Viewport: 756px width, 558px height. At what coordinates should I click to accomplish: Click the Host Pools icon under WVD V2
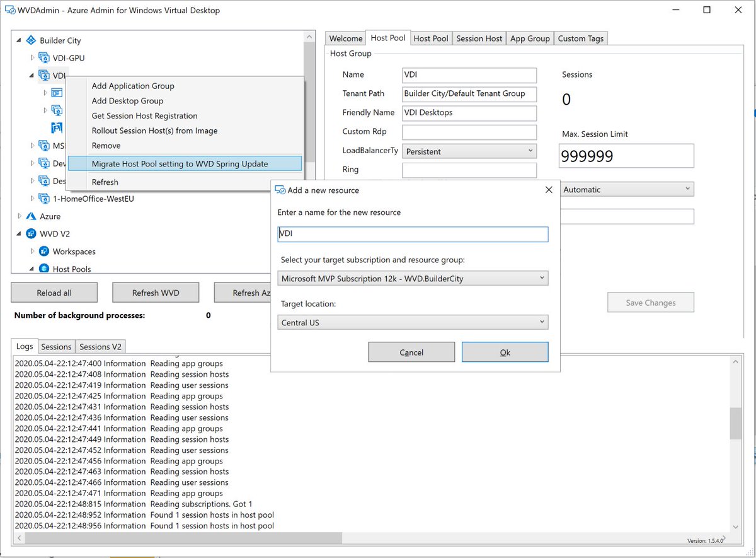point(45,268)
